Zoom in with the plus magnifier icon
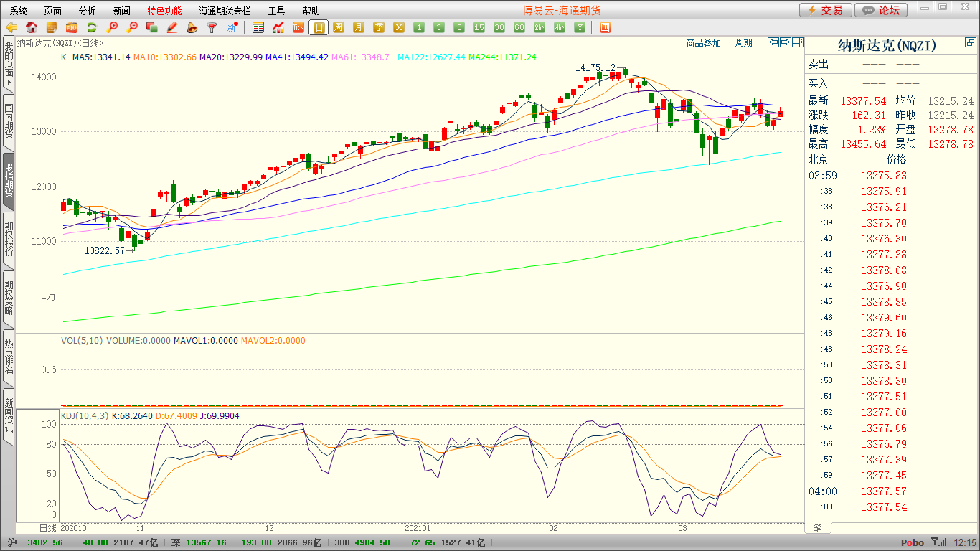The image size is (980, 551). coord(112,27)
